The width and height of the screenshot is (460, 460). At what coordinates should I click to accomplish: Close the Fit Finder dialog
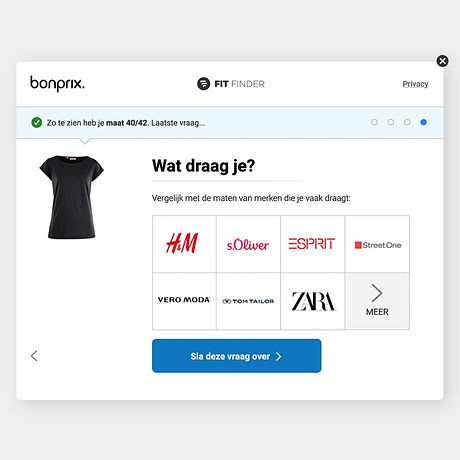coord(442,61)
